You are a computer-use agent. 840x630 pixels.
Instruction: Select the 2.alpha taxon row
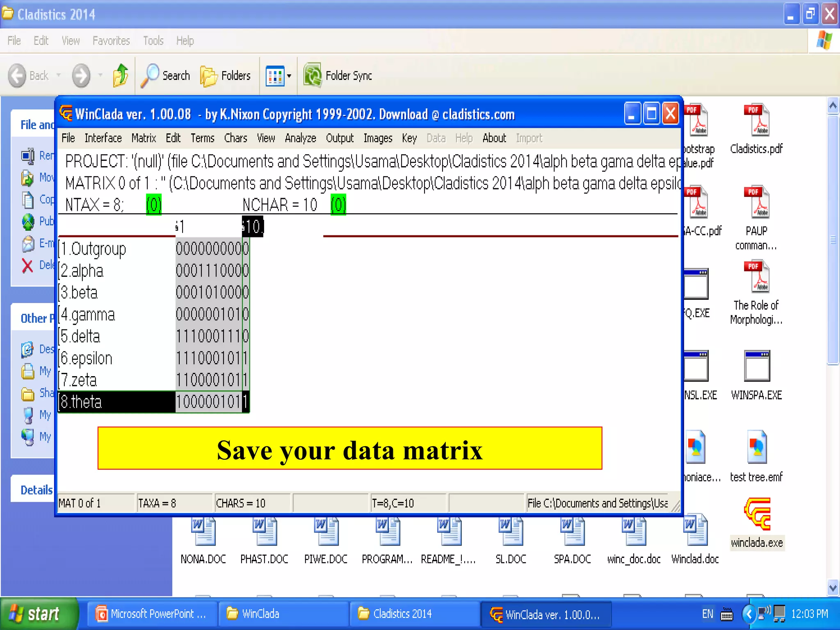coord(117,271)
